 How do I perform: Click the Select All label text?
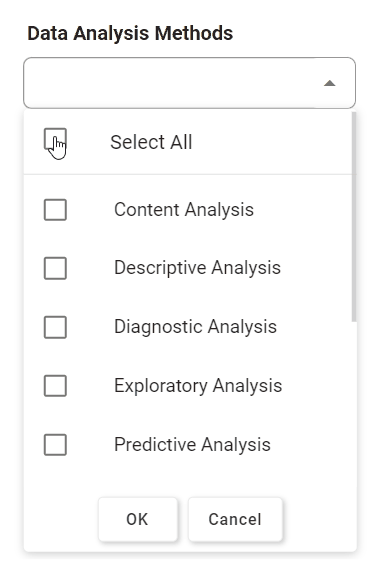click(x=151, y=142)
